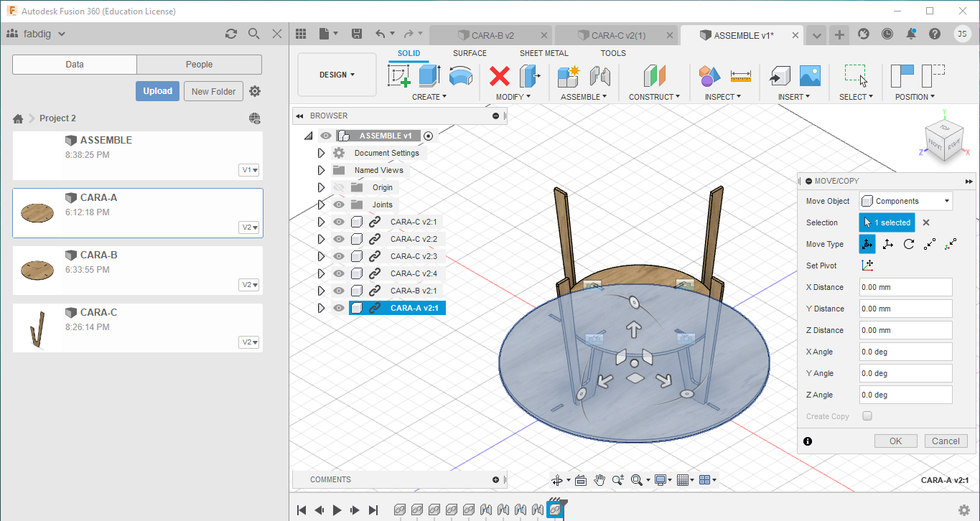Click the Set Pivot icon
The height and width of the screenshot is (521, 980).
click(867, 266)
